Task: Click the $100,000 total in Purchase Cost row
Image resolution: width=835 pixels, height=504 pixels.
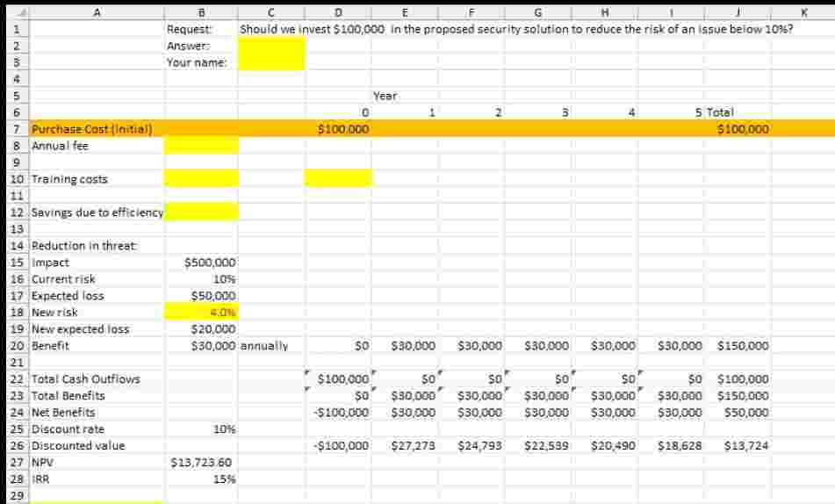Action: coord(743,129)
